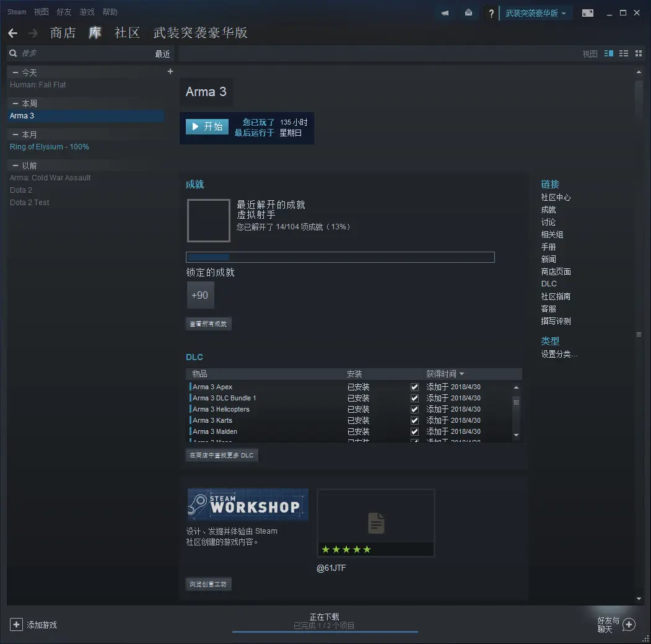651x644 pixels.
Task: Switch to detail view icon
Action: click(609, 53)
